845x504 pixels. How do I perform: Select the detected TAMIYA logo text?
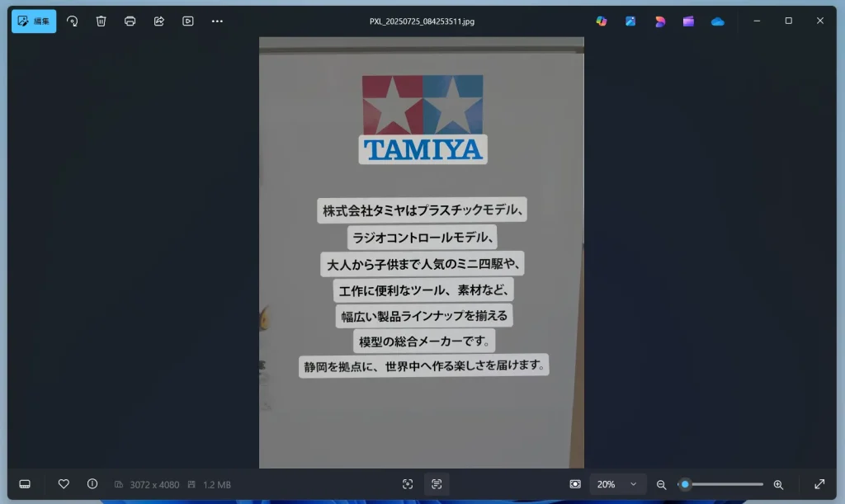pyautogui.click(x=423, y=149)
